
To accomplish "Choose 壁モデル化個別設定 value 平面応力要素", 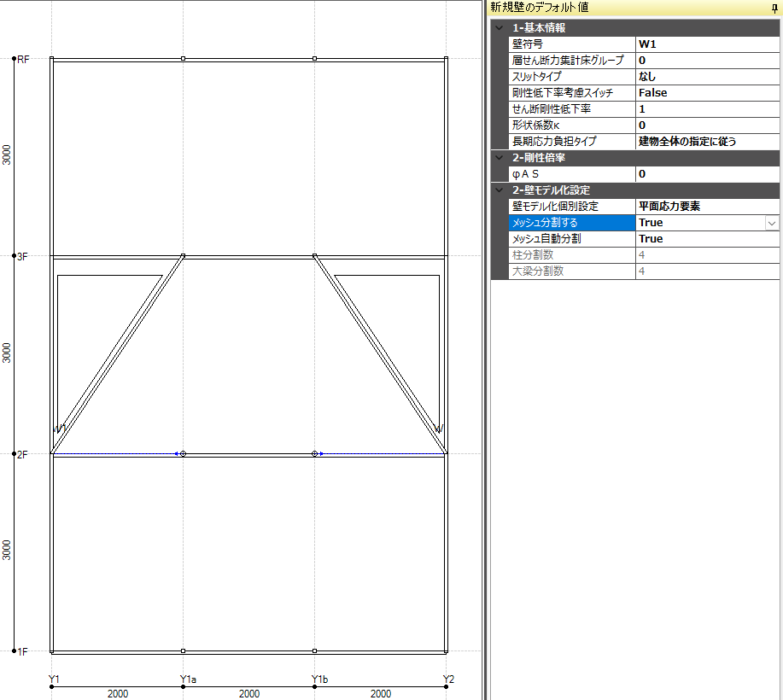I will click(x=707, y=207).
